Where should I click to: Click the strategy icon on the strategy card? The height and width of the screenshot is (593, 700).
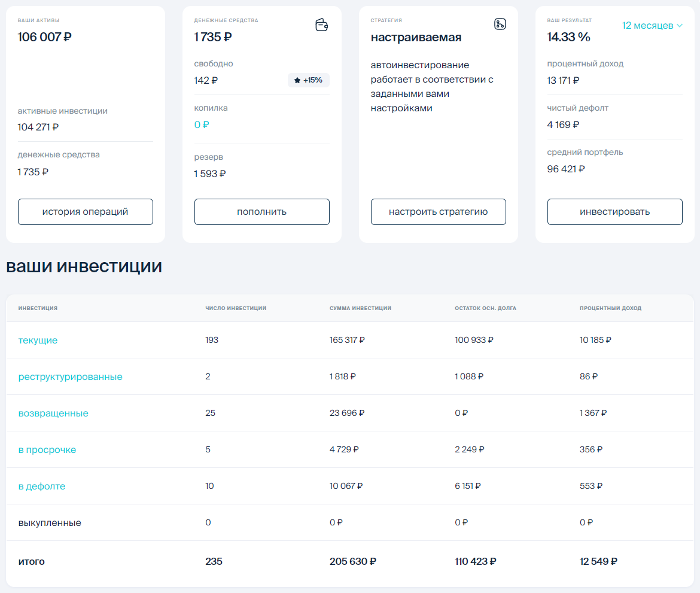[500, 24]
